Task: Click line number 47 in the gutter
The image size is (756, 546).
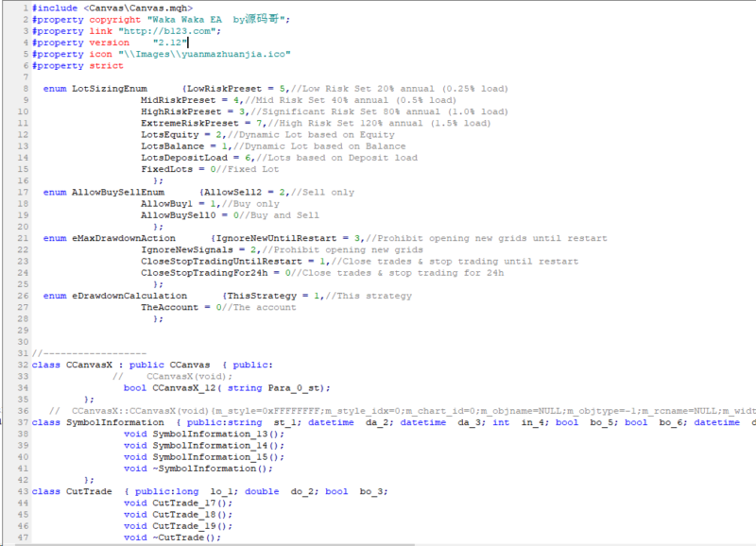Action: pos(23,537)
